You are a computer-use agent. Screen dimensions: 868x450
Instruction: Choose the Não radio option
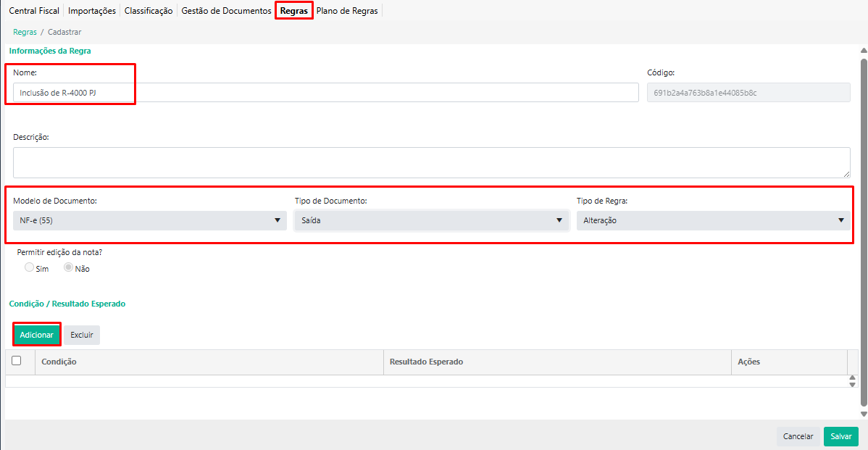click(x=69, y=267)
